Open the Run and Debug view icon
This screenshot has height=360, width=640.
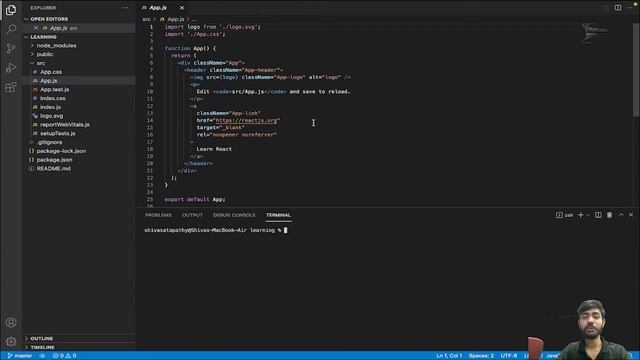[x=11, y=68]
